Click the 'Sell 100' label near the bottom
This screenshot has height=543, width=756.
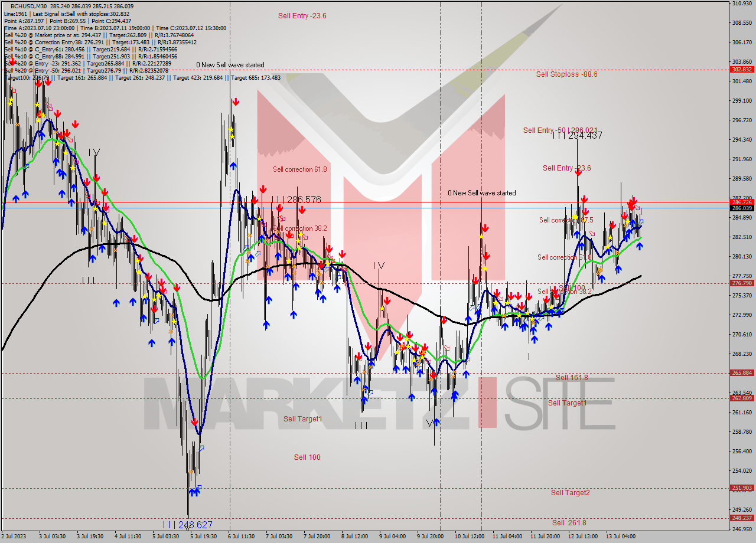[x=307, y=457]
